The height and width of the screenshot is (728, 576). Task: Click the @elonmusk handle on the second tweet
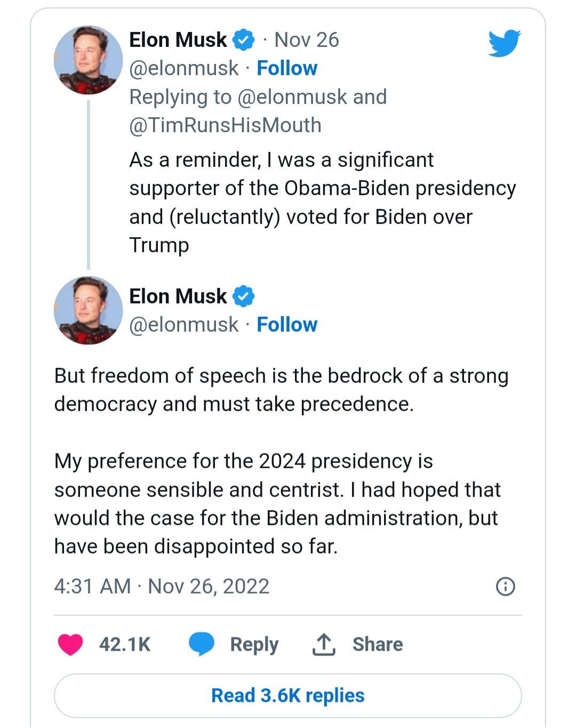click(x=184, y=325)
